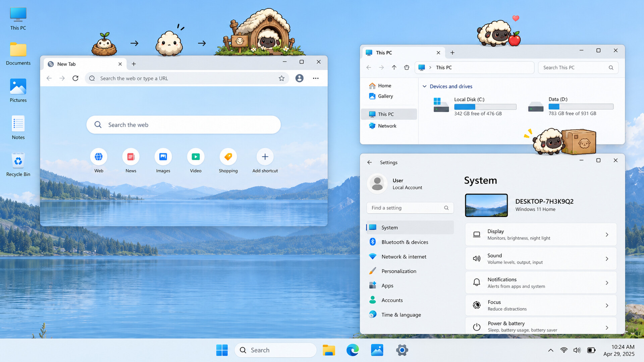Viewport: 644px width, 362px height.
Task: Open the Data (D:) drive
Action: [571, 106]
